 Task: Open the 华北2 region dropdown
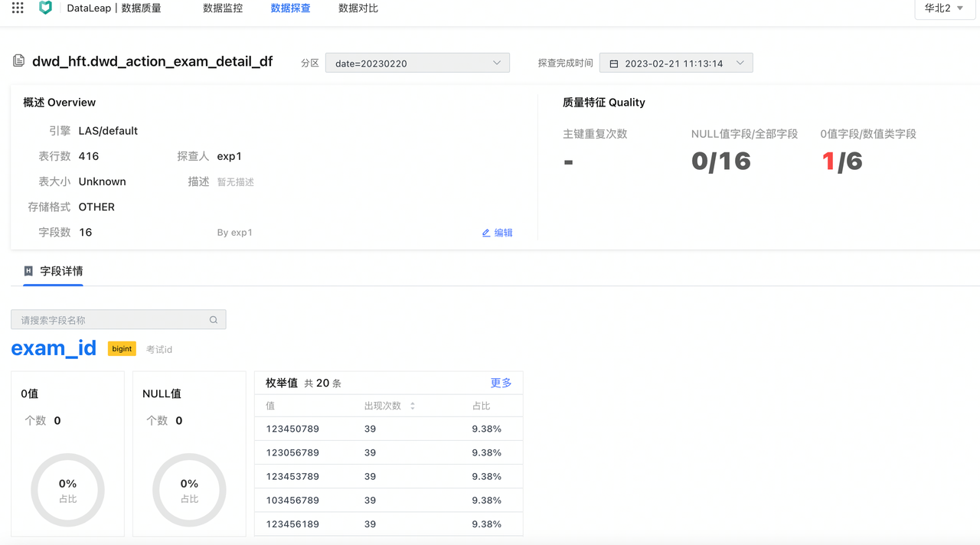(944, 8)
